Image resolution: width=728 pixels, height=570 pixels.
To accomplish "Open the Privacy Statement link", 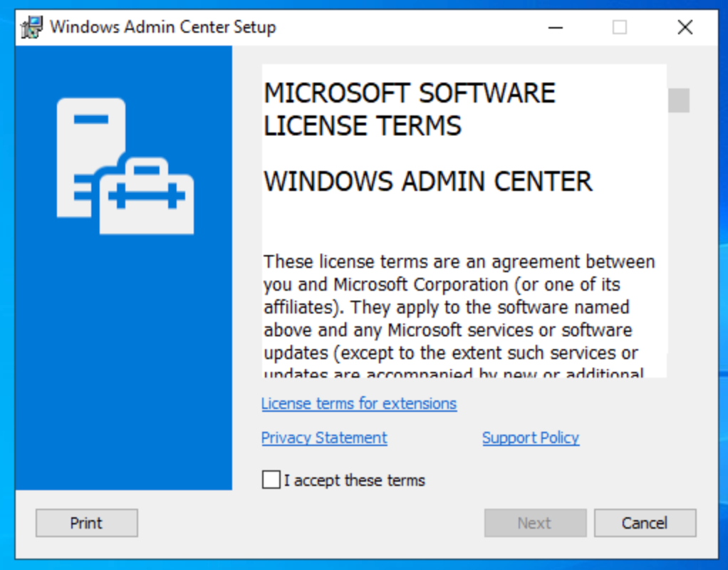I will [x=324, y=437].
